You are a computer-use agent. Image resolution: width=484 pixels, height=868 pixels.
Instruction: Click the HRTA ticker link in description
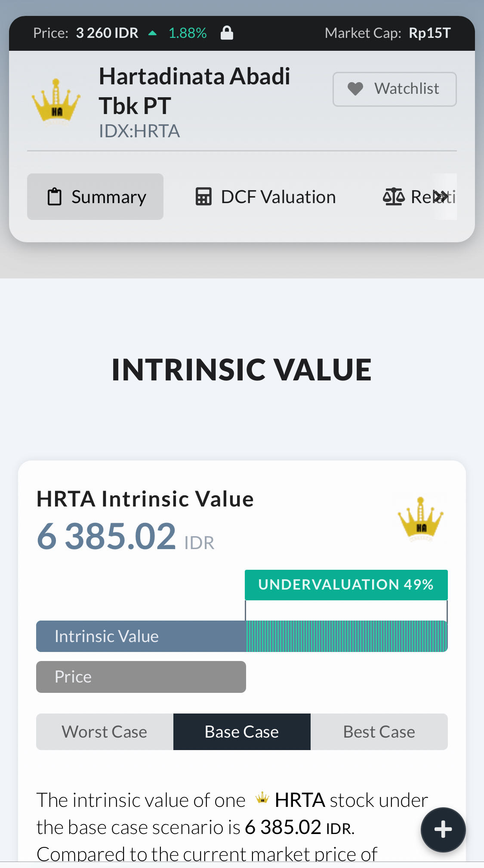pos(300,800)
